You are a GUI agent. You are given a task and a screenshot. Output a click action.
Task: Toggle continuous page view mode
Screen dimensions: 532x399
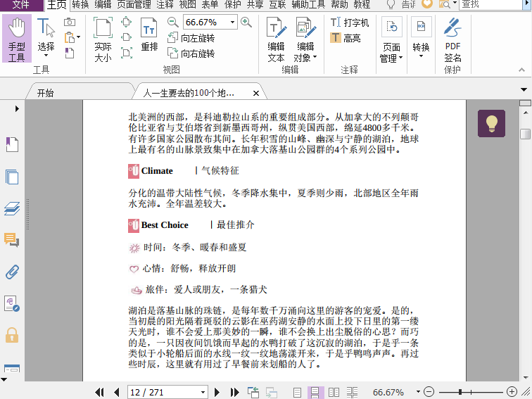click(315, 393)
